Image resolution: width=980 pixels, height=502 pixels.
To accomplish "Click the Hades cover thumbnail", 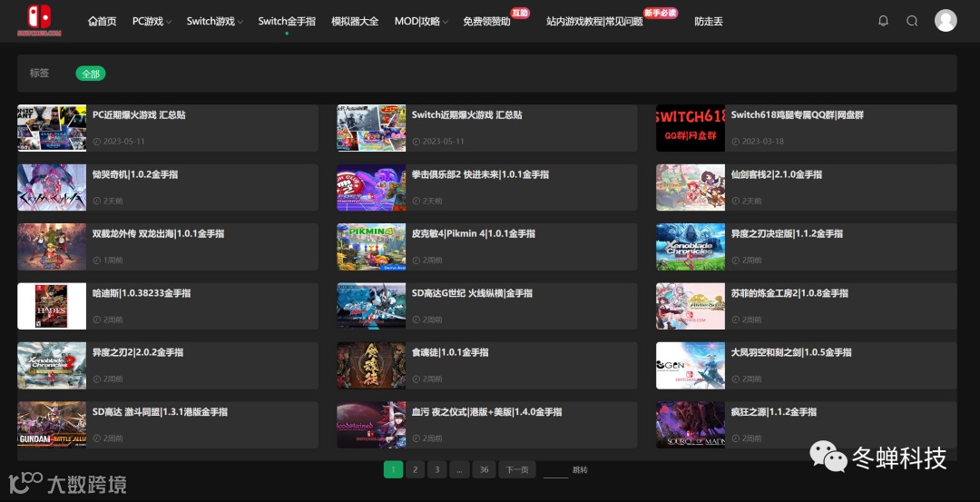I will [52, 306].
